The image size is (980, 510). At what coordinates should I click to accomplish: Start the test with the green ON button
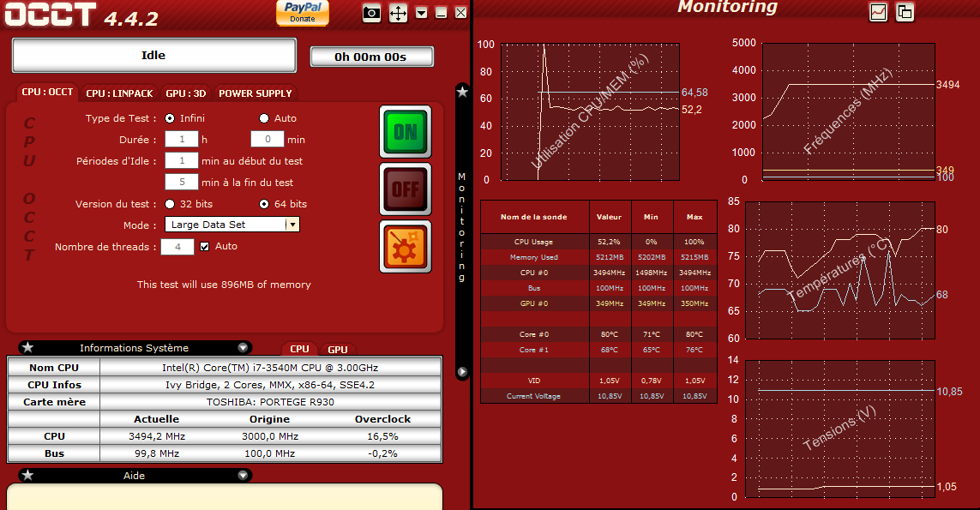(x=406, y=132)
